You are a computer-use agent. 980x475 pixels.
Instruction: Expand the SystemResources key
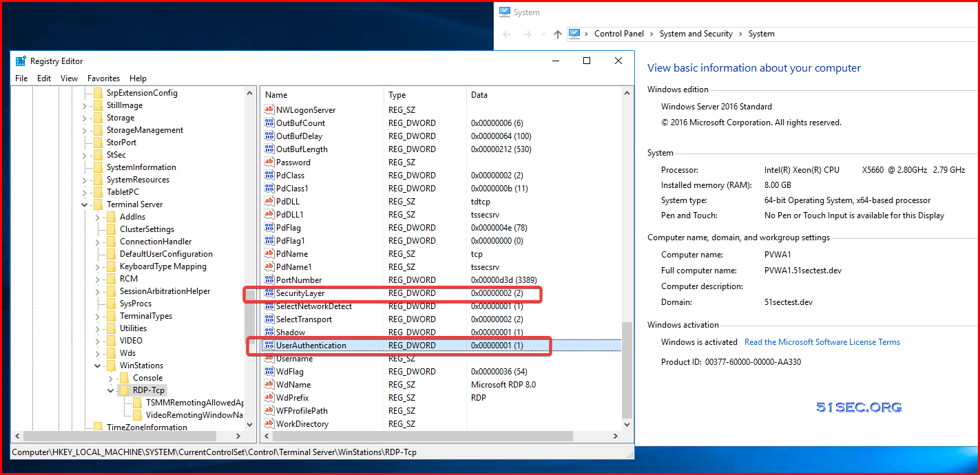85,180
